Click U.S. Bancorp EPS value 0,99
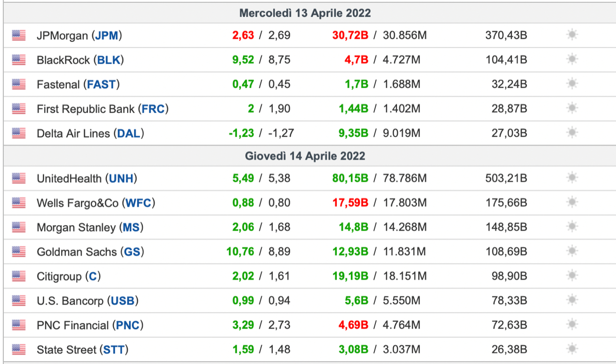Screen dimensions: 616x364 [243, 301]
